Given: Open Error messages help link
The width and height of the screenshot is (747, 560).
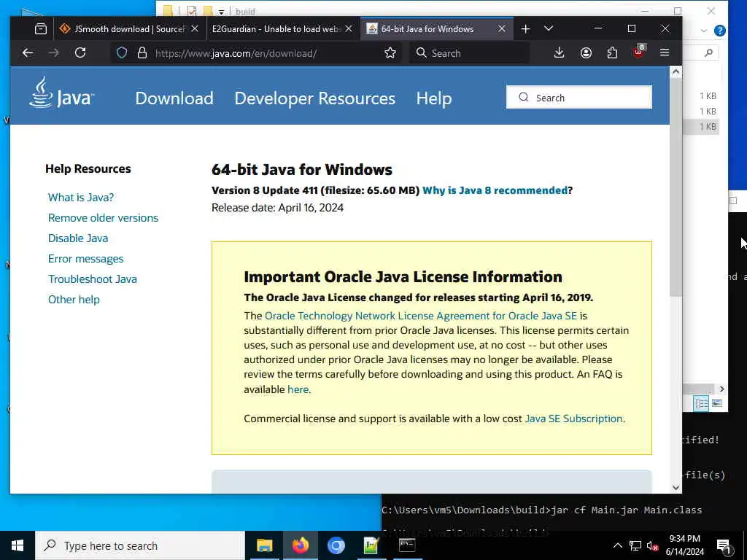Looking at the screenshot, I should tap(86, 259).
